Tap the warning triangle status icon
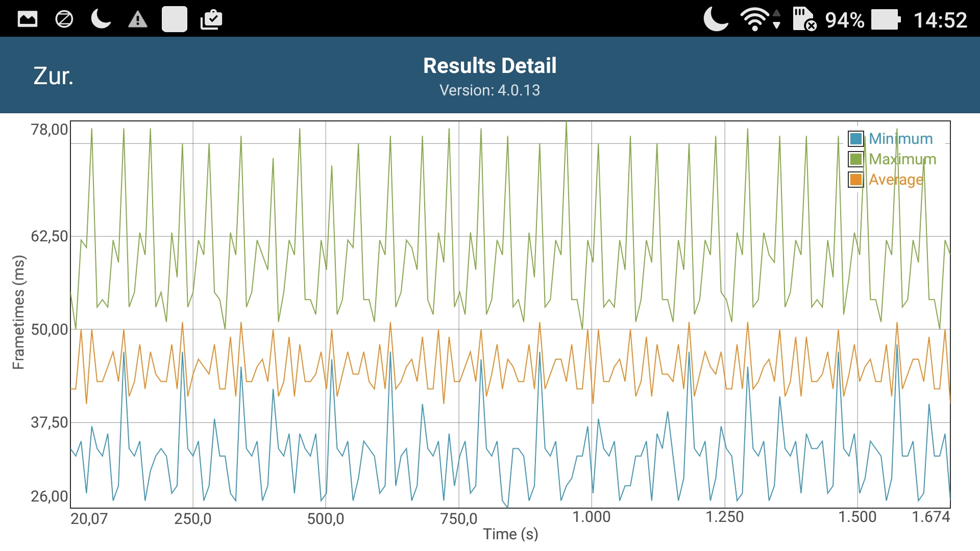This screenshot has width=980, height=551. (138, 20)
